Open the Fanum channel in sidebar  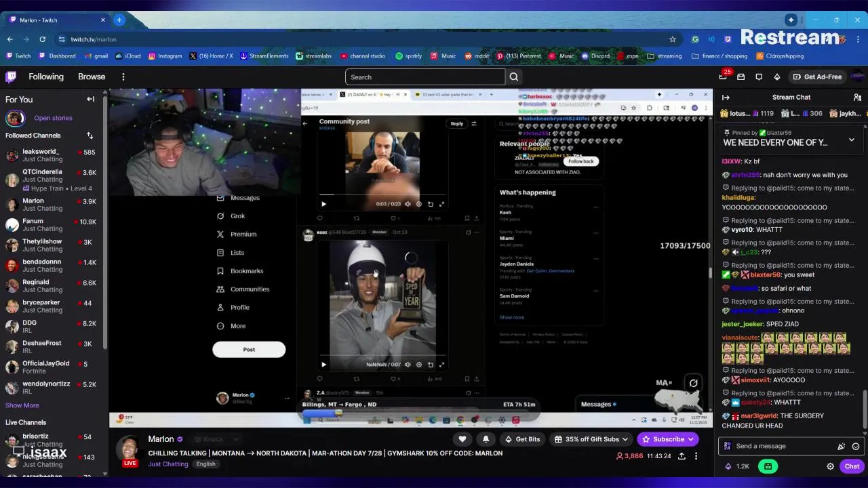click(x=52, y=225)
